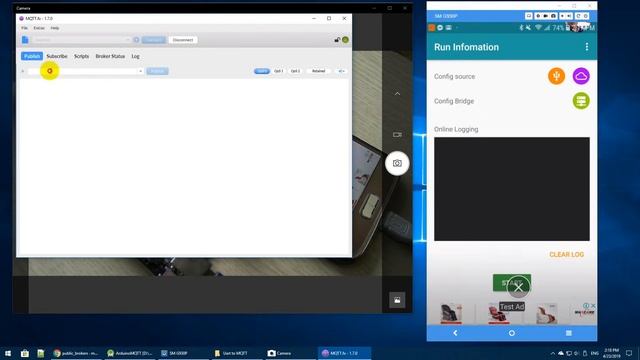Select the QoS 0 toggle
This screenshot has width=640, height=360.
pyautogui.click(x=262, y=71)
